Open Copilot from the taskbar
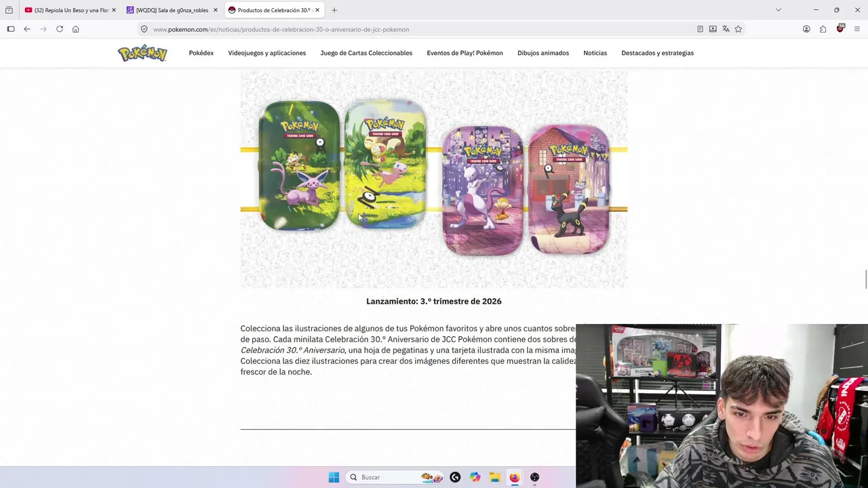The height and width of the screenshot is (488, 868). (x=475, y=477)
